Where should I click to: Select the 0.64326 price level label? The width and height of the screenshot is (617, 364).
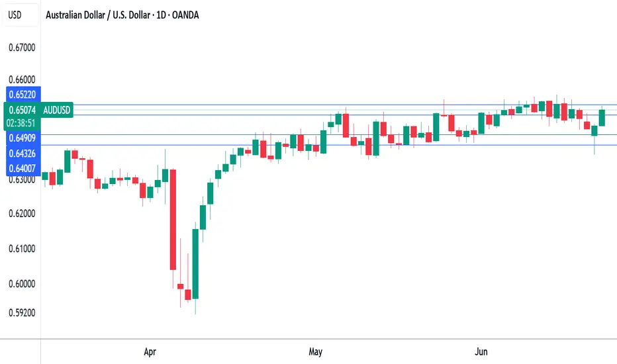pos(23,153)
